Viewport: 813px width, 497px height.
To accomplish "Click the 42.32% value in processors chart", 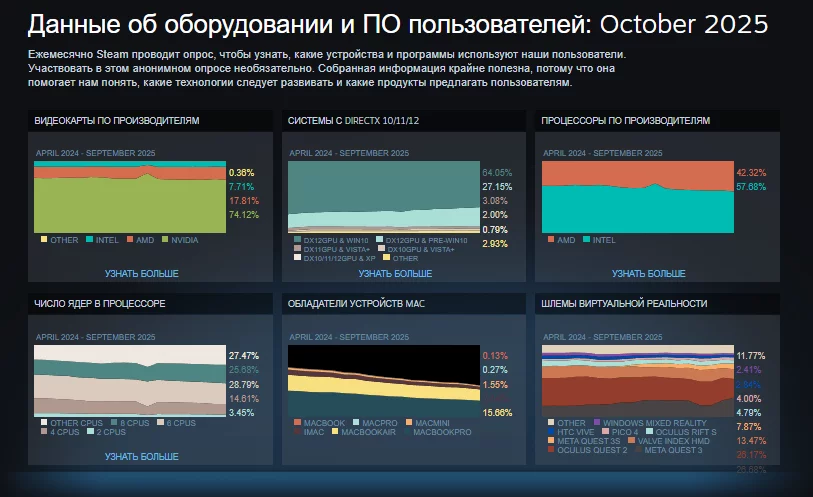I will 751,173.
